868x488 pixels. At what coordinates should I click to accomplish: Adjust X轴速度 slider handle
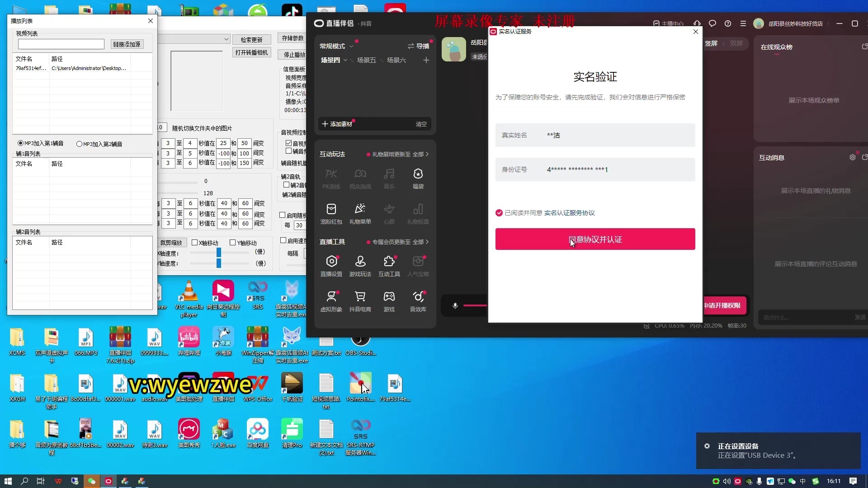click(x=219, y=253)
